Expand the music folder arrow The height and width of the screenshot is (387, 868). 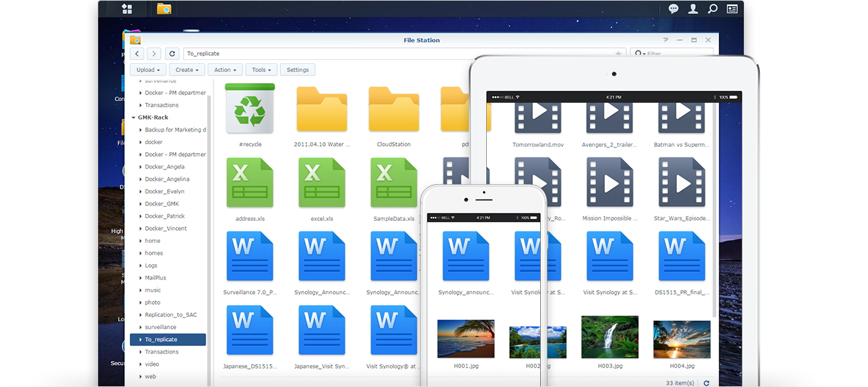[140, 290]
